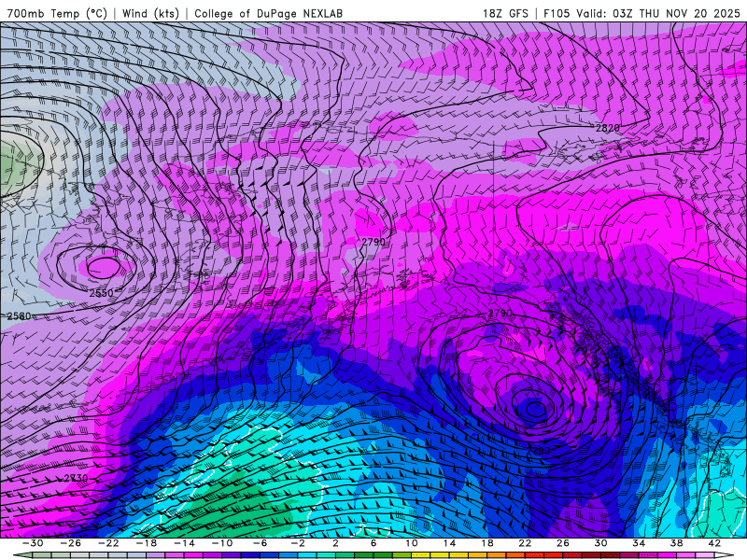Click the -30 colorbar tick label
747x560 pixels.
[x=33, y=543]
